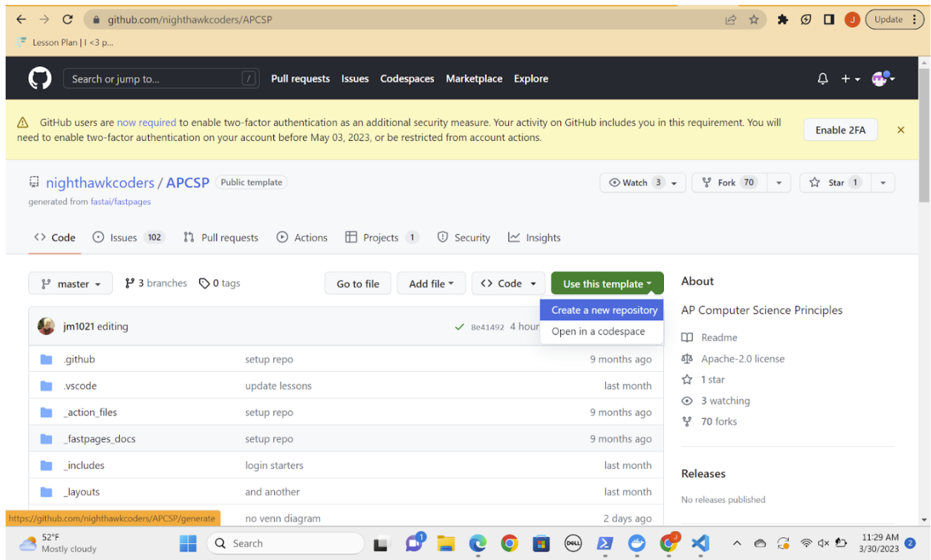Open the APCSP repository name link

[187, 182]
